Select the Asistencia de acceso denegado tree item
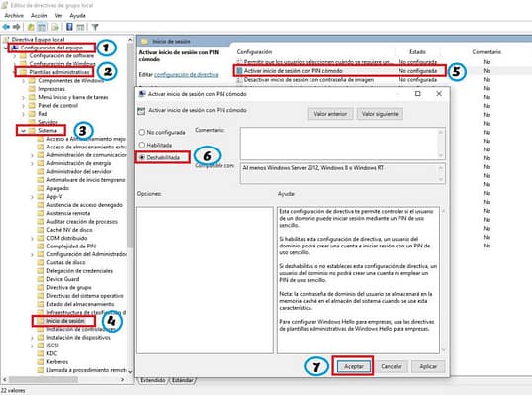The width and height of the screenshot is (532, 395). [84, 205]
